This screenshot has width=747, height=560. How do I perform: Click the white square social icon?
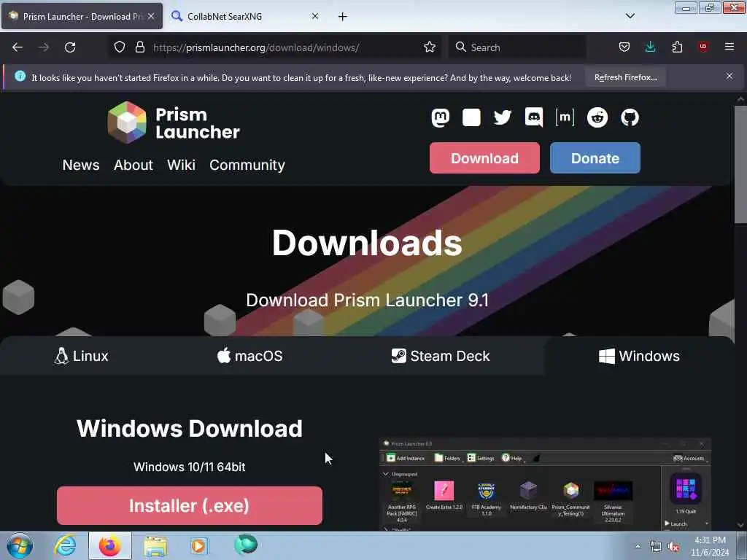(x=472, y=117)
